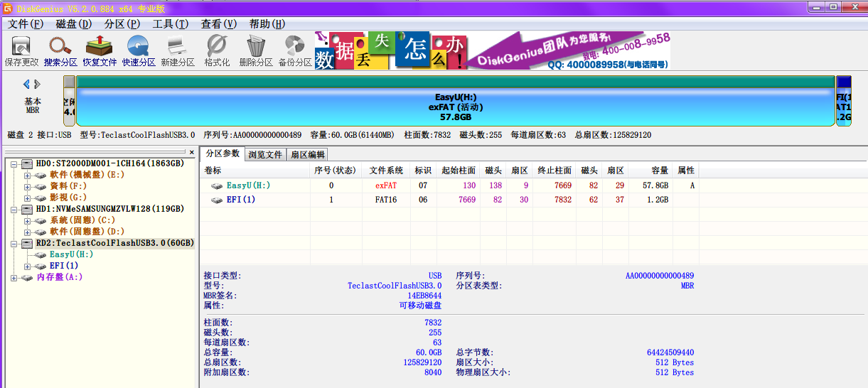The height and width of the screenshot is (388, 868).
Task: Open the 帮助(H) menu
Action: 267,23
